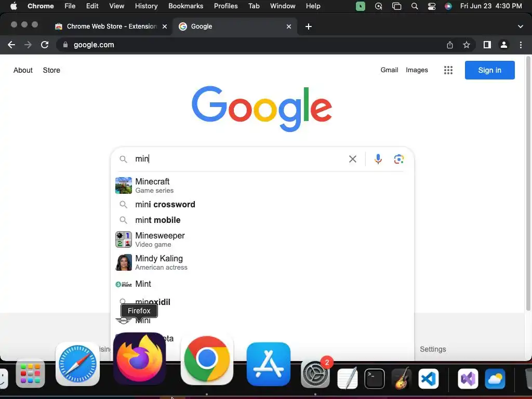This screenshot has height=399, width=532.
Task: Launch Visual Studio Code from the Dock
Action: (429, 379)
